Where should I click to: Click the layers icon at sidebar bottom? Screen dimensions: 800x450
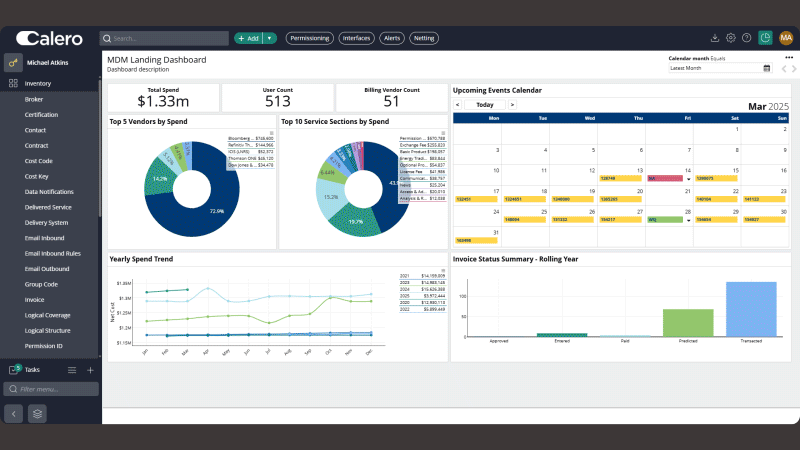37,414
